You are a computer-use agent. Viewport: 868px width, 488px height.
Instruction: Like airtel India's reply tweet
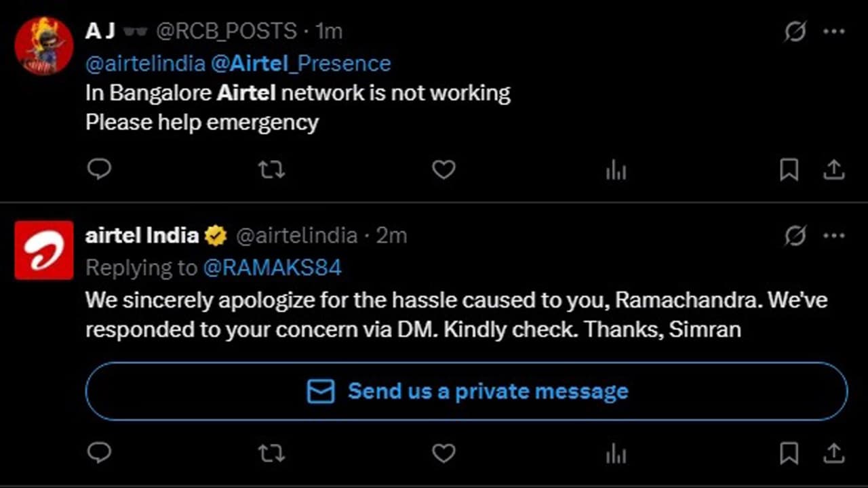point(443,453)
